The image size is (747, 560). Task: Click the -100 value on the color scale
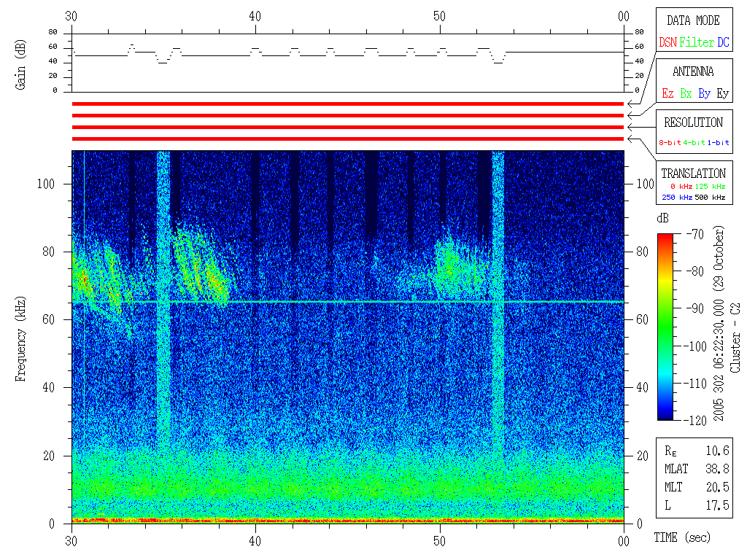pos(696,346)
